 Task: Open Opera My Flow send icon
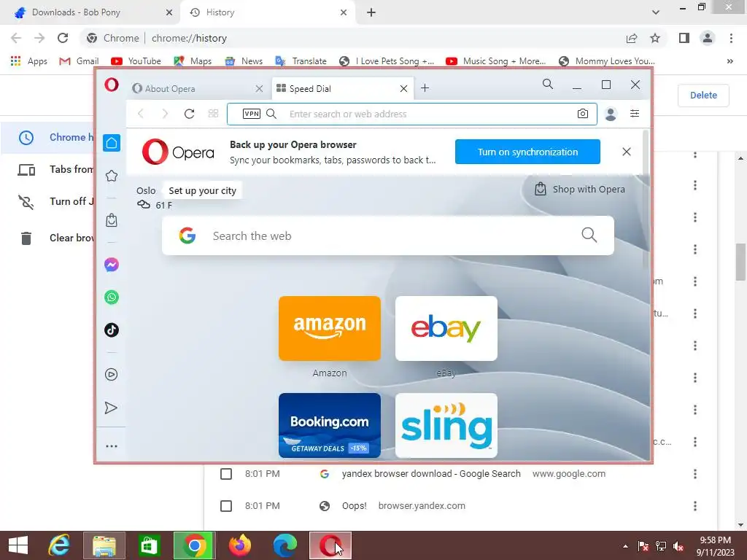pyautogui.click(x=111, y=408)
